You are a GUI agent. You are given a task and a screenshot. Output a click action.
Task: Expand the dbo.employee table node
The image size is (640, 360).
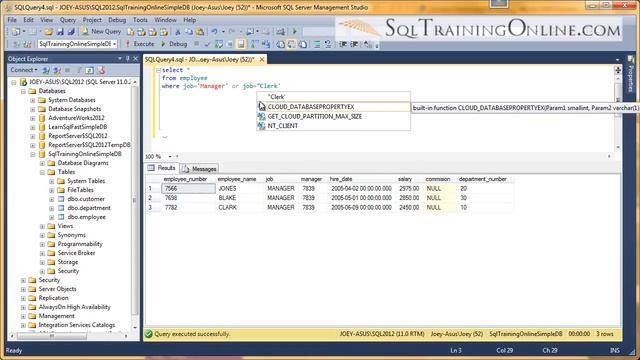coord(51,217)
